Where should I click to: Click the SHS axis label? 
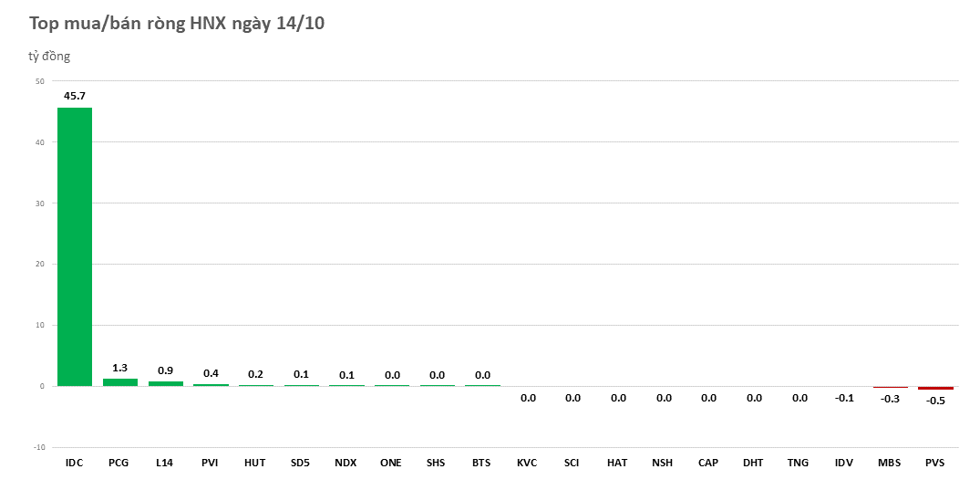point(437,463)
